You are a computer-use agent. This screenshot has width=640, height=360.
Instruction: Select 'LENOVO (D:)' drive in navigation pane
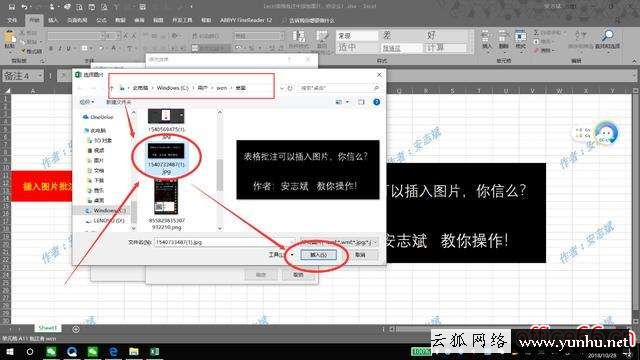pos(105,220)
